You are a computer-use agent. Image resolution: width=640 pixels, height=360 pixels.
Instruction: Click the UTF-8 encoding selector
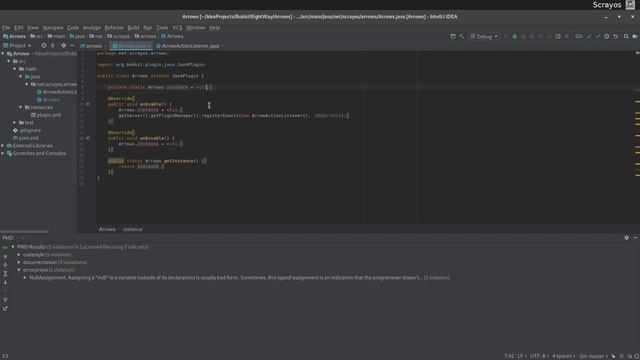[x=538, y=356]
